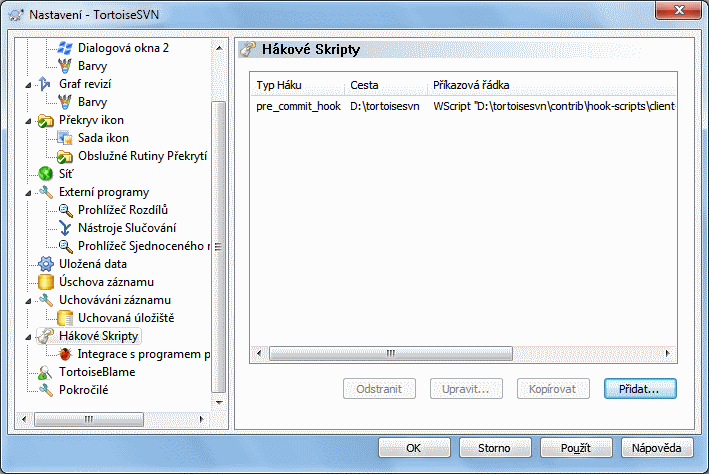
Task: Close the Nastavení TortoiseSVN window
Action: coord(679,11)
